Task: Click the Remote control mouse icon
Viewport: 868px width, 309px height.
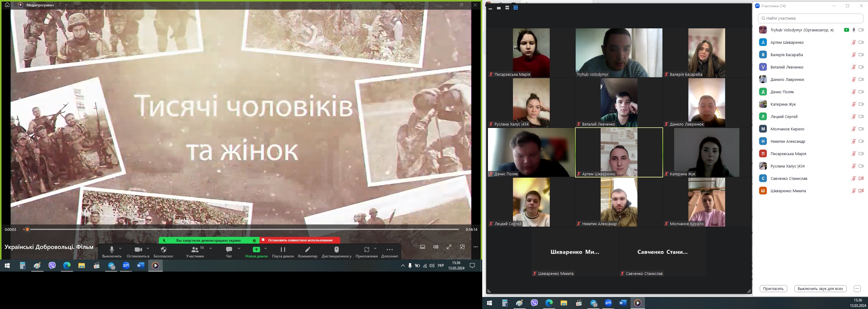Action: point(336,250)
